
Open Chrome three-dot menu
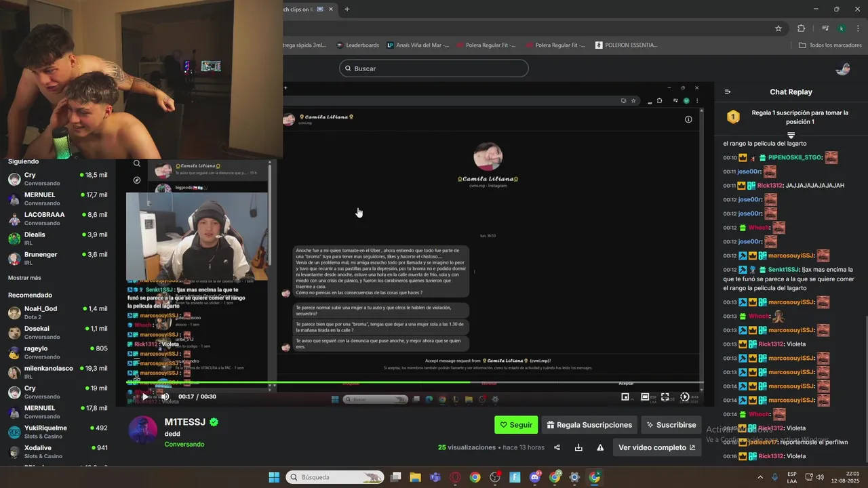pos(856,28)
